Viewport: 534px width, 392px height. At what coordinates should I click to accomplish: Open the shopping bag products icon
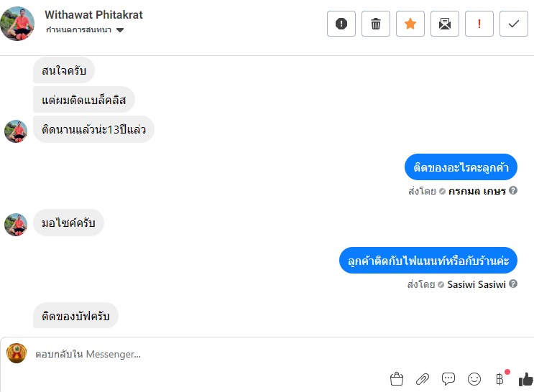point(396,378)
